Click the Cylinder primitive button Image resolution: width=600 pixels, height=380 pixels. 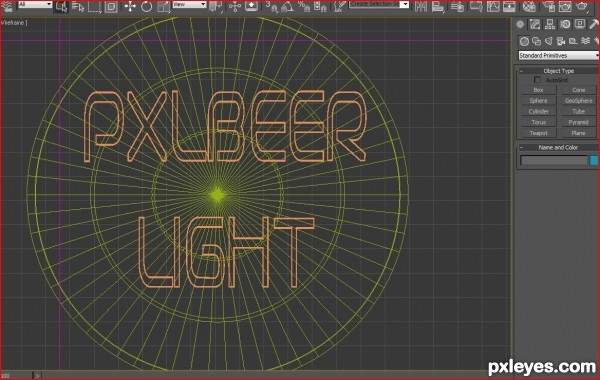(x=539, y=111)
